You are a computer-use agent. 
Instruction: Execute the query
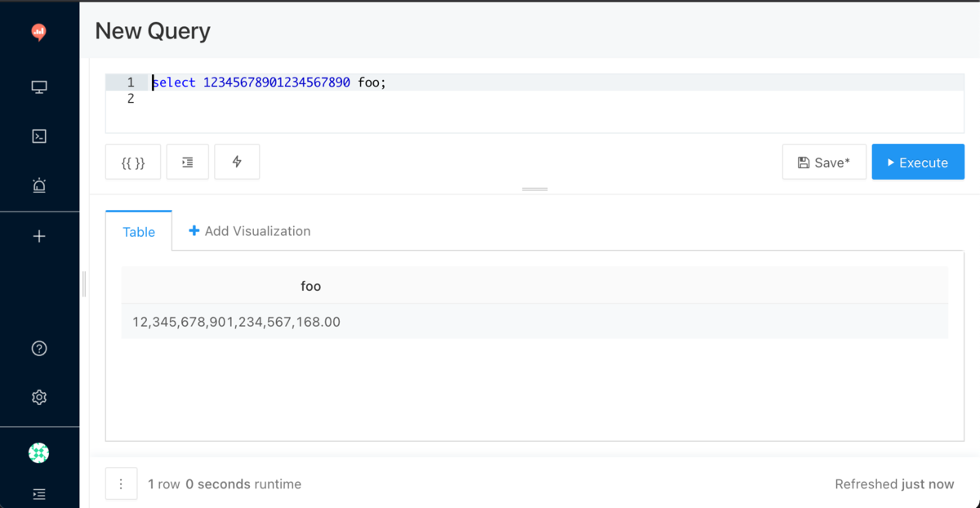coord(918,162)
